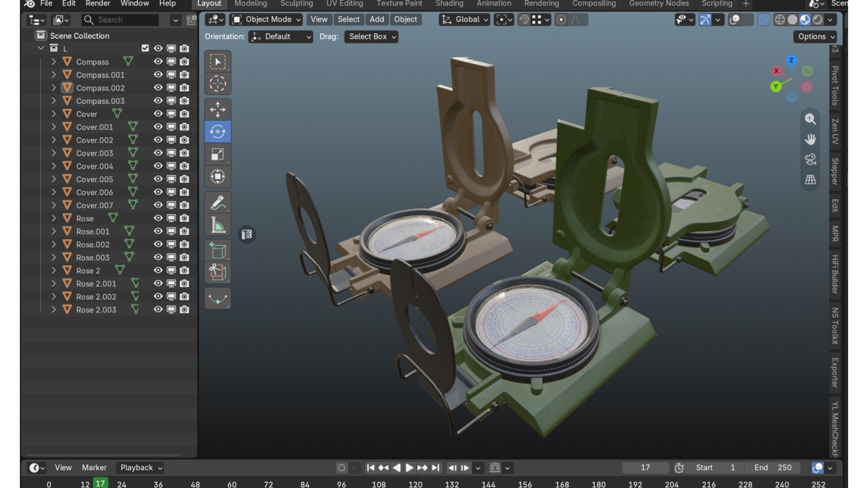Open the Render menu

[x=98, y=4]
